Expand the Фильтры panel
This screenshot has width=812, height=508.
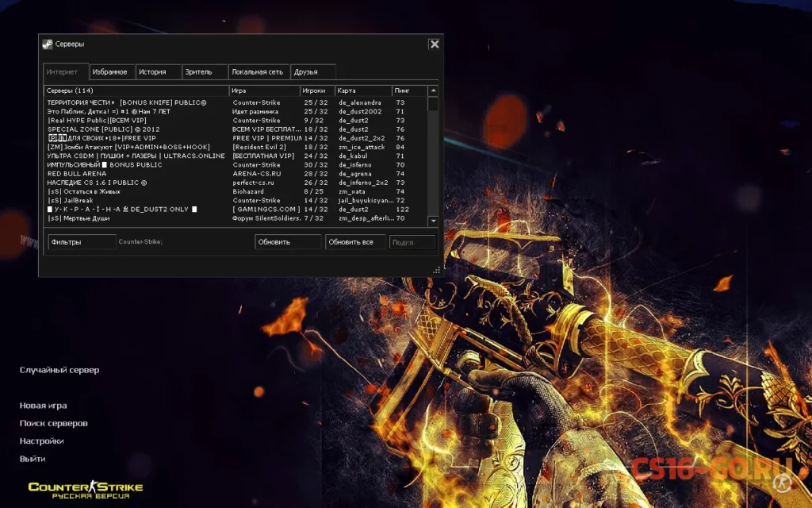point(82,242)
